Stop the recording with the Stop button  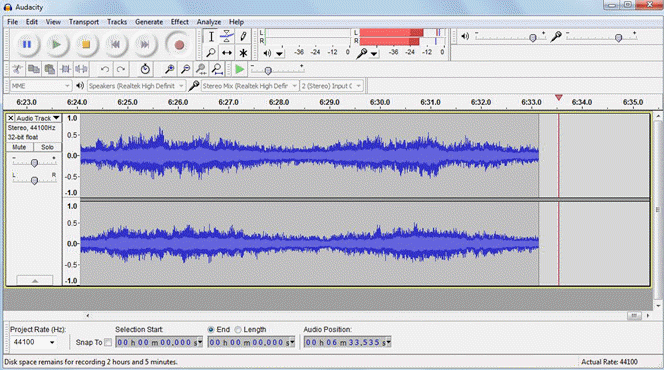[86, 44]
